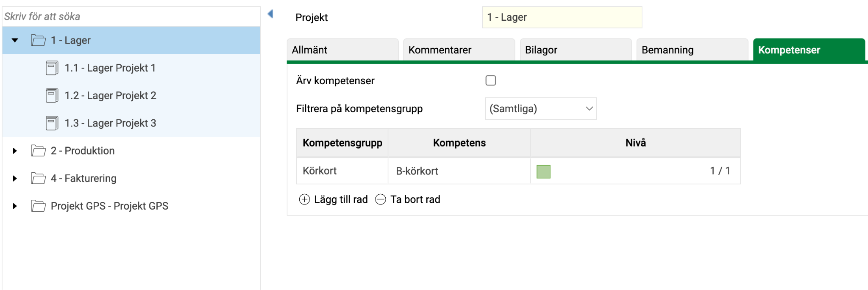Open the Kommentarer tab
Viewport: 868px width, 290px height.
(459, 50)
